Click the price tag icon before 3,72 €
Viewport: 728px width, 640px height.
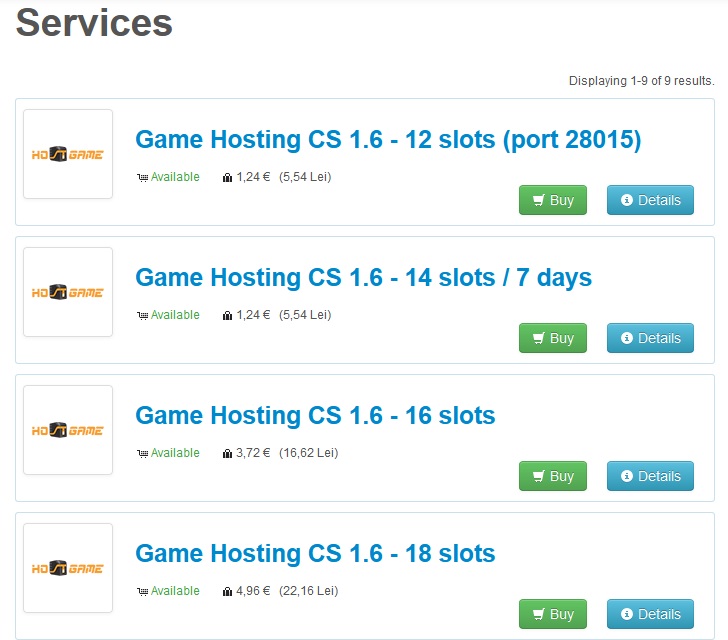[x=227, y=453]
